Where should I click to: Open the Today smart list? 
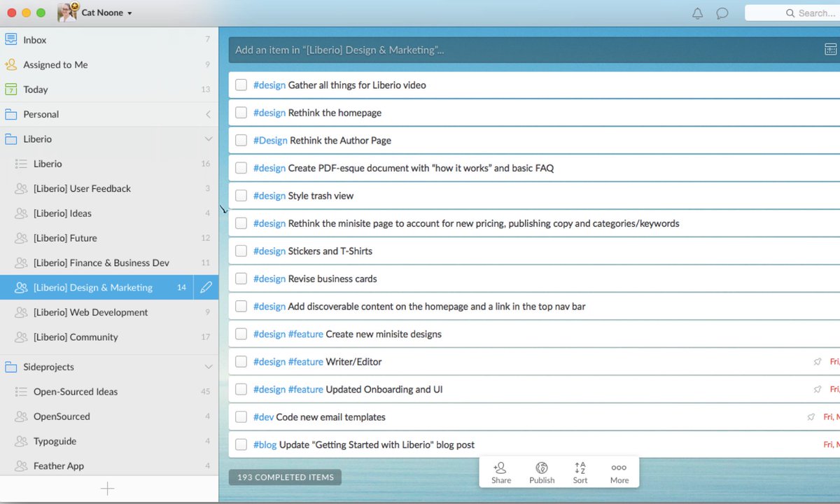click(x=109, y=90)
